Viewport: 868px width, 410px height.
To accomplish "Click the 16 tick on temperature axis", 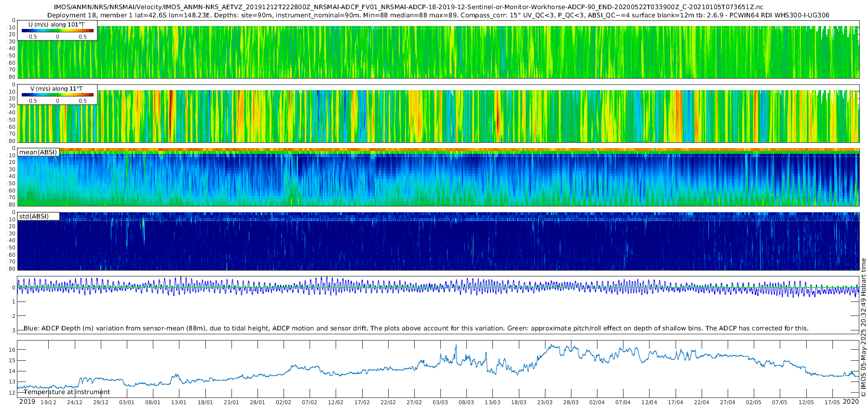I will pyautogui.click(x=13, y=350).
